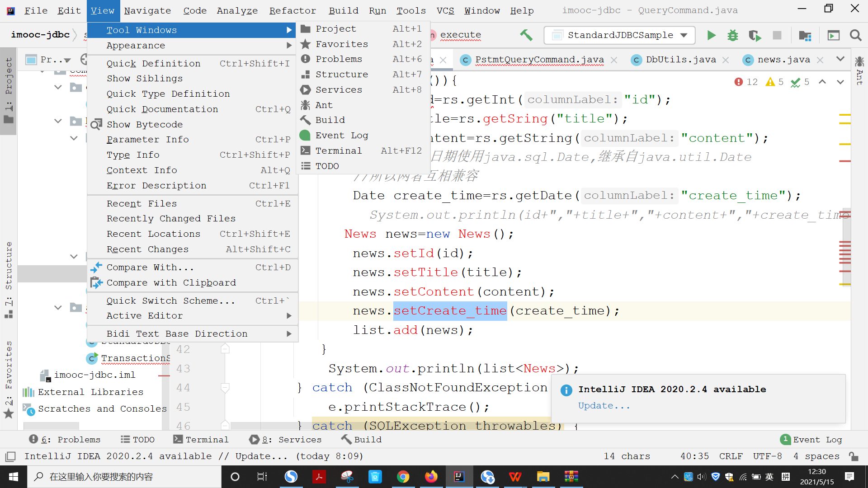The width and height of the screenshot is (868, 488).
Task: Run StandardJDBCSample with green play icon
Action: 712,35
